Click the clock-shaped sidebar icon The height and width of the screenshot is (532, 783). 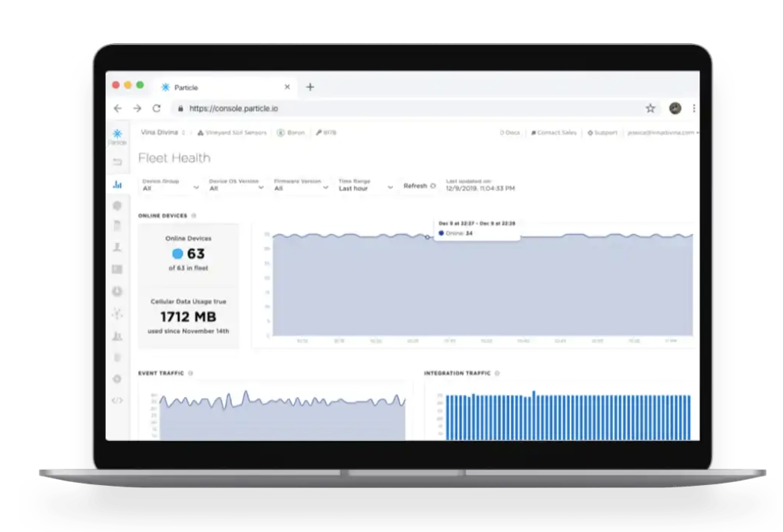(117, 291)
